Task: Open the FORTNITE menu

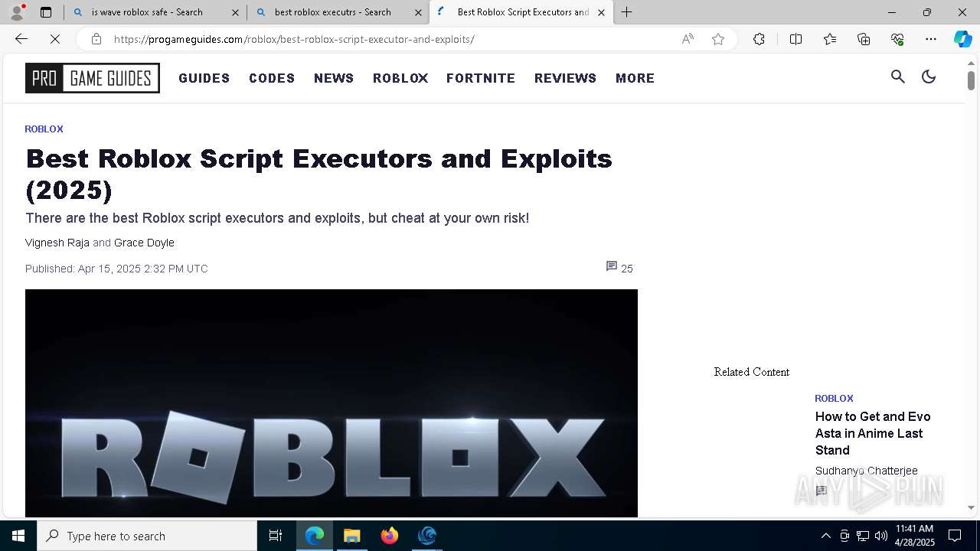Action: tap(481, 78)
